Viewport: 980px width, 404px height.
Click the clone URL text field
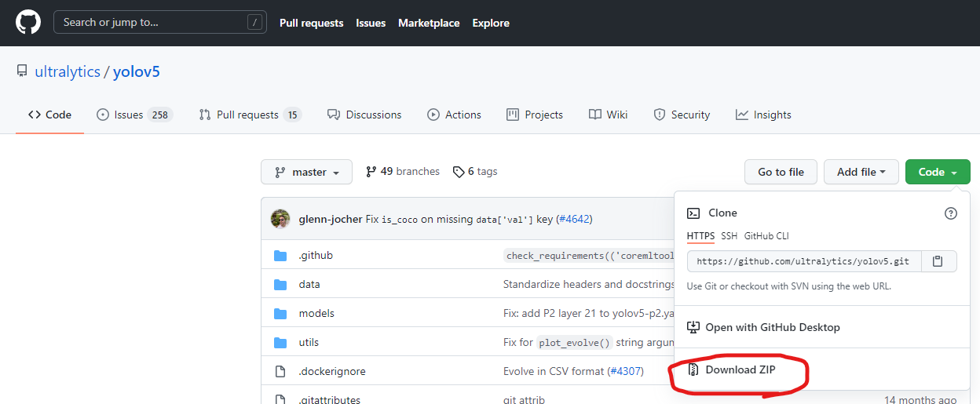coord(803,261)
